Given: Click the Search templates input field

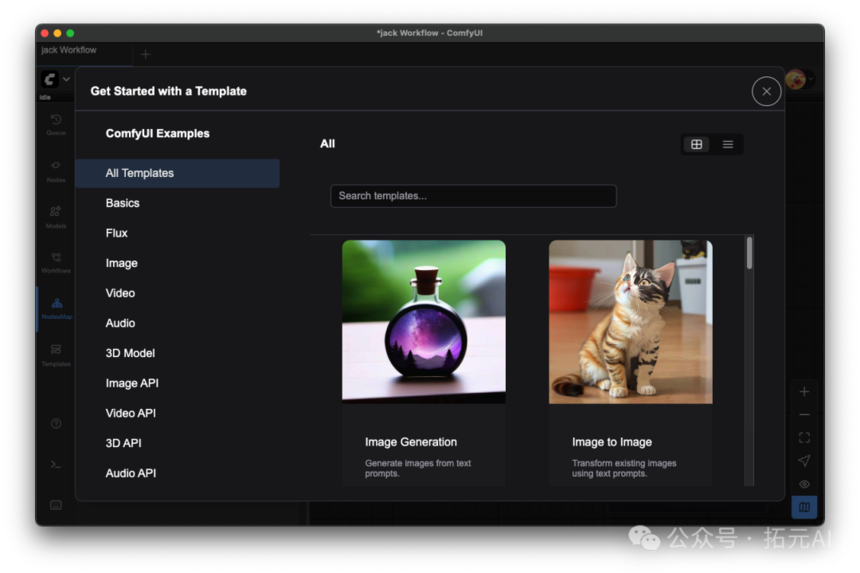Looking at the screenshot, I should [473, 196].
